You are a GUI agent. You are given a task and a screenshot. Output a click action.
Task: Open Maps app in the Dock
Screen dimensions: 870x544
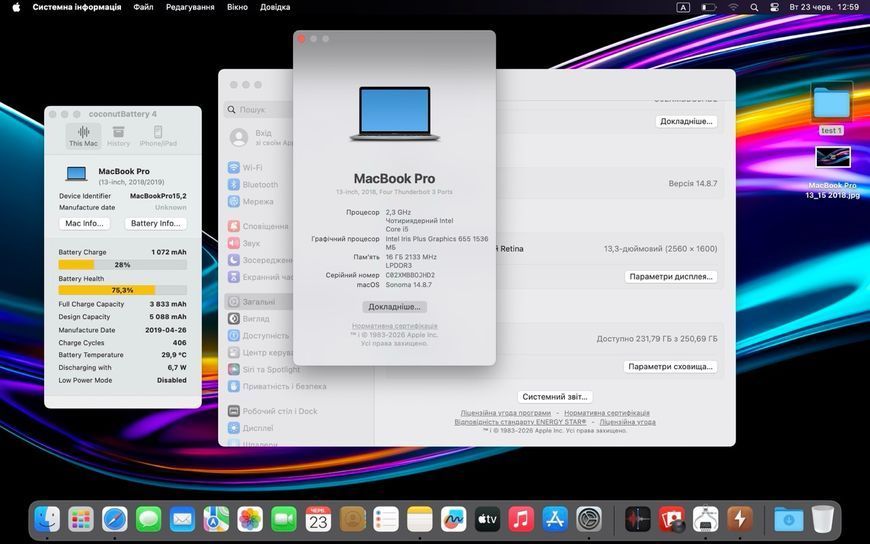(x=216, y=520)
